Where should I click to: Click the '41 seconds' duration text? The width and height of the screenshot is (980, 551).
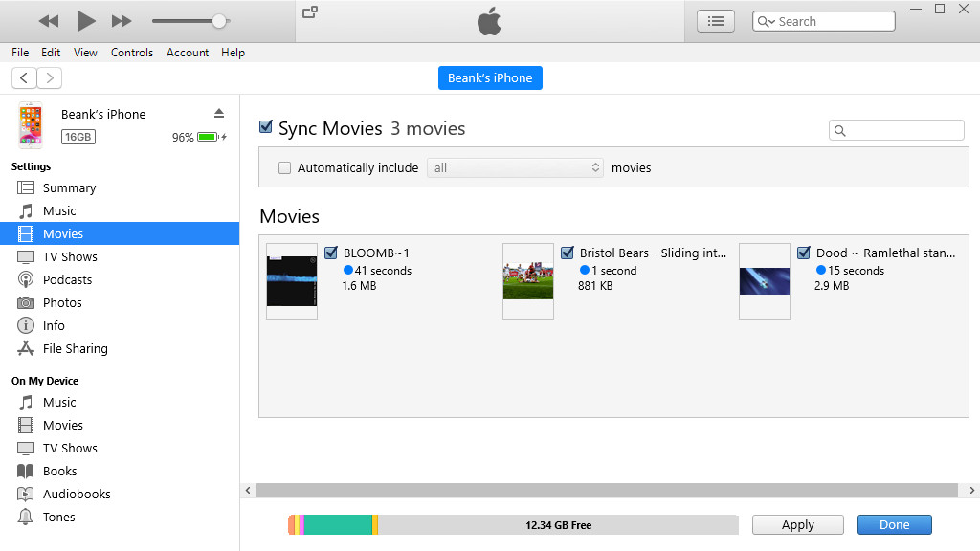(x=383, y=271)
